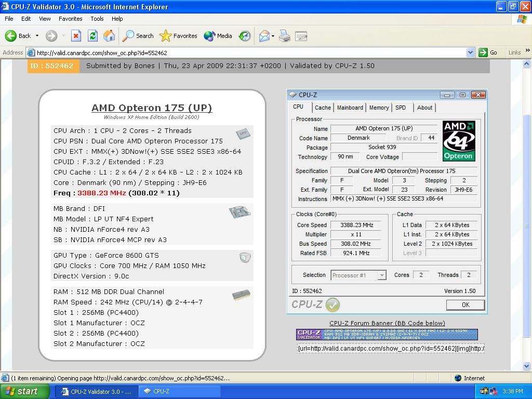
Task: Expand the address bar URL dropdown
Action: coord(470,52)
